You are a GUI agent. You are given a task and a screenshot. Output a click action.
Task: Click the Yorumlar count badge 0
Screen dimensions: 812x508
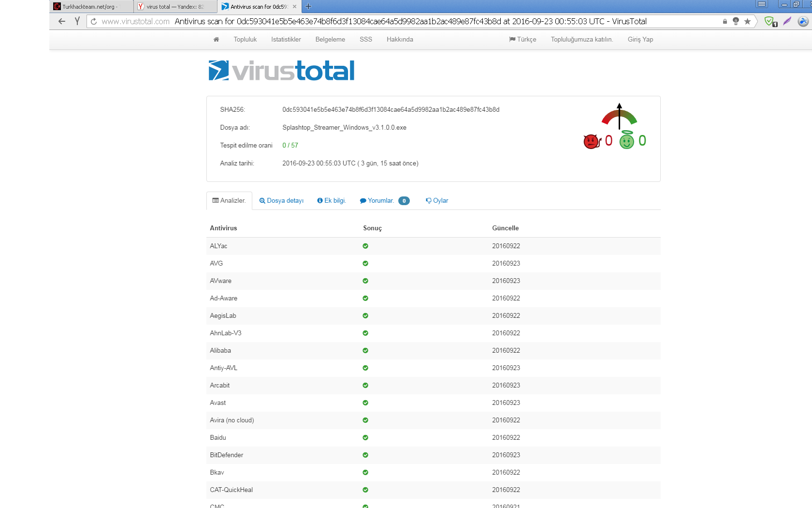pyautogui.click(x=404, y=201)
